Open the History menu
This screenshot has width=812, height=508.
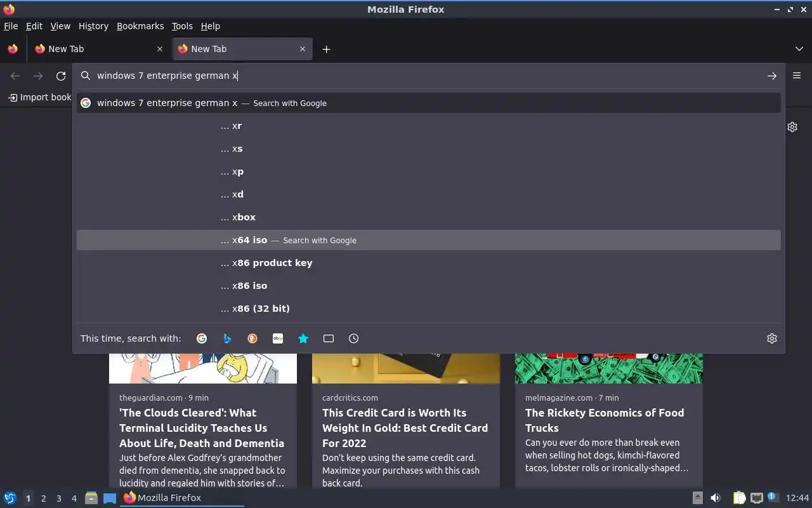click(x=93, y=26)
